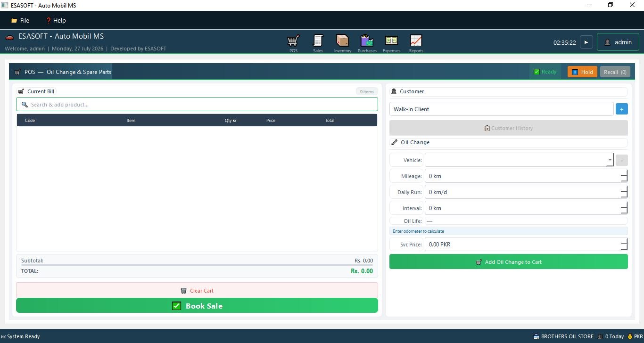The height and width of the screenshot is (343, 644).
Task: Adjust the Interval spinner arrows
Action: click(x=624, y=208)
